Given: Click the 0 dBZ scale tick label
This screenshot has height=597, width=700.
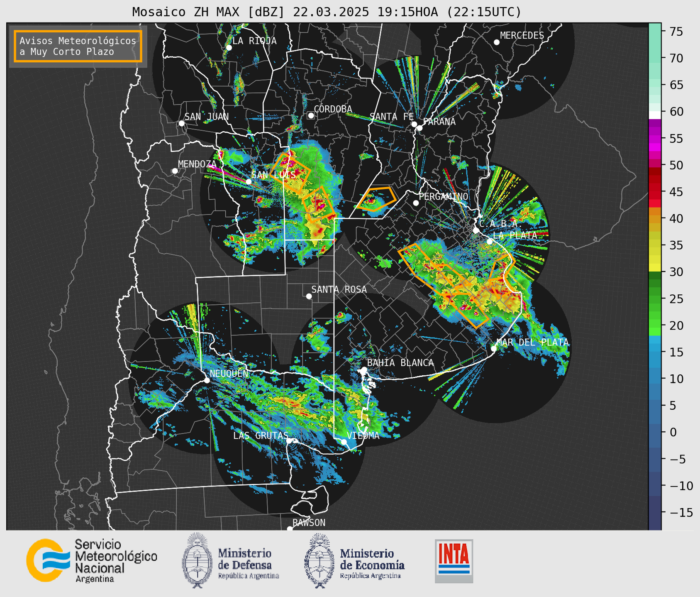Looking at the screenshot, I should [672, 432].
